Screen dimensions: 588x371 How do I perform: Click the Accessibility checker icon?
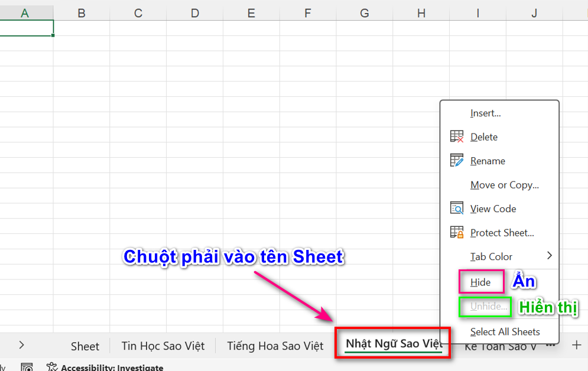pos(51,366)
